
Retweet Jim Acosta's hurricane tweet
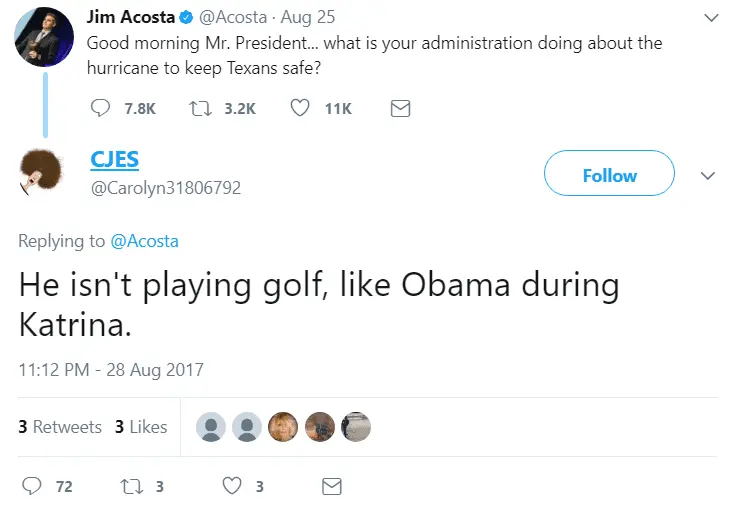pyautogui.click(x=197, y=108)
